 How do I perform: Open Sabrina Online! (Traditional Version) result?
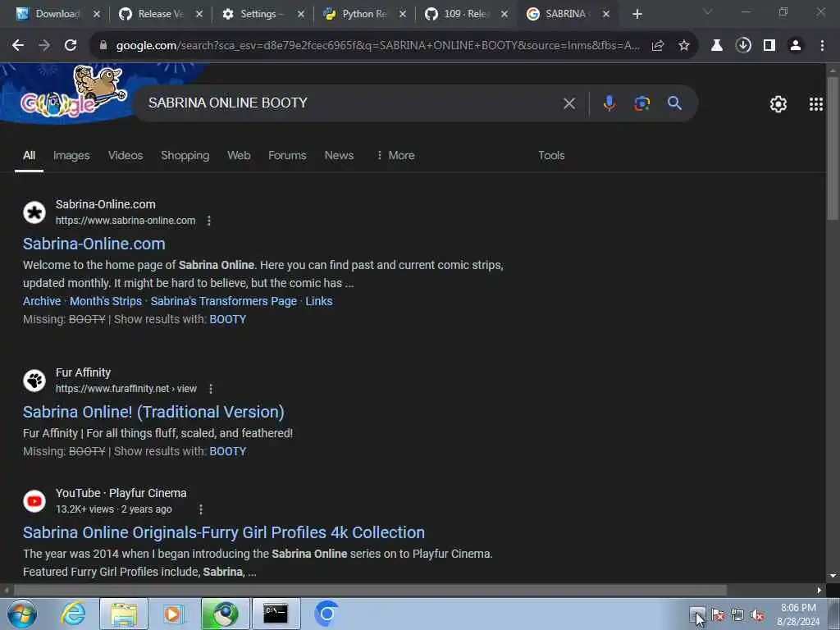pos(153,412)
